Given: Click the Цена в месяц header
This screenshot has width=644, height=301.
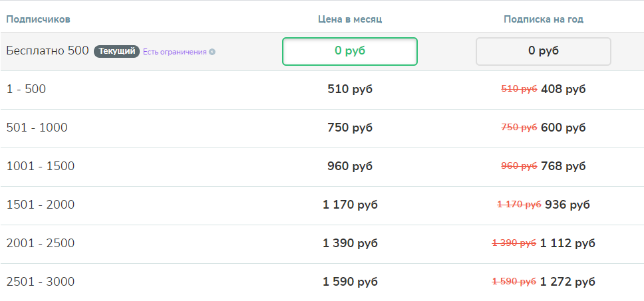Looking at the screenshot, I should click(x=350, y=19).
